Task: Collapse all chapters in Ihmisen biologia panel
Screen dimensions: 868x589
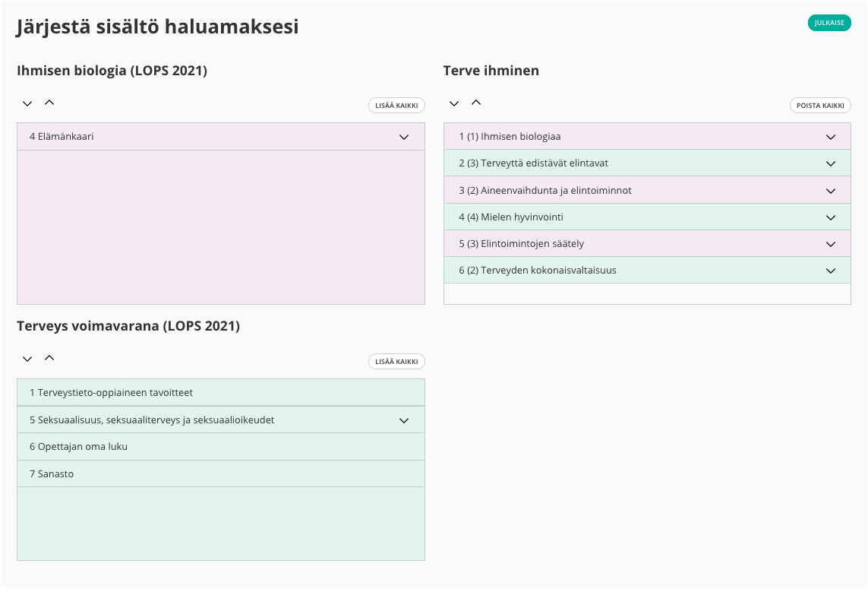Action: pos(49,103)
